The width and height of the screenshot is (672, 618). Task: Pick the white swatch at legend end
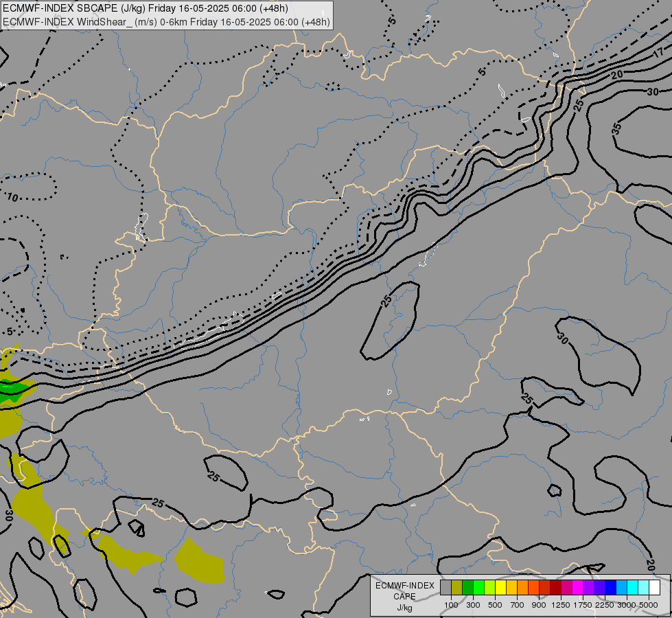coord(654,588)
